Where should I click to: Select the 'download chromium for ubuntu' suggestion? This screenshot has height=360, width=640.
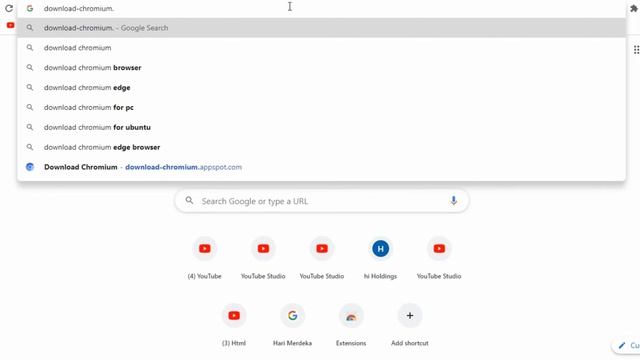(322, 127)
